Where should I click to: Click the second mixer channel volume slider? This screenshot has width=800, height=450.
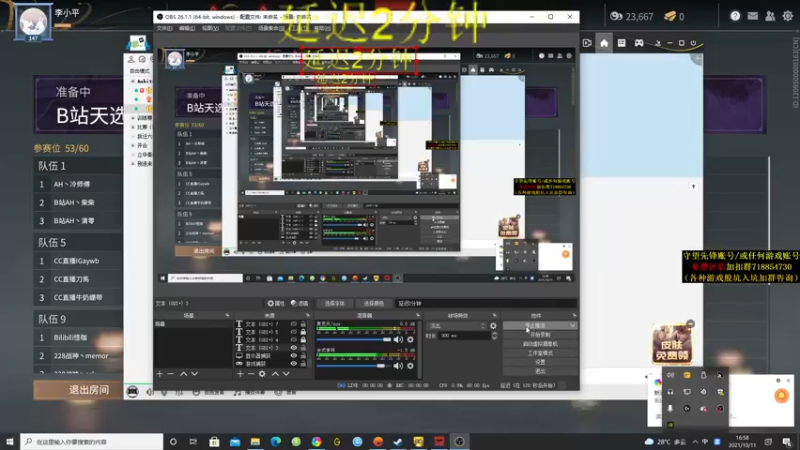[353, 365]
